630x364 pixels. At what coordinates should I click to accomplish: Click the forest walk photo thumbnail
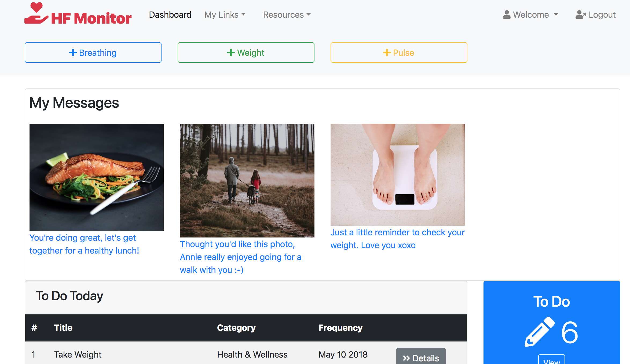tap(247, 180)
